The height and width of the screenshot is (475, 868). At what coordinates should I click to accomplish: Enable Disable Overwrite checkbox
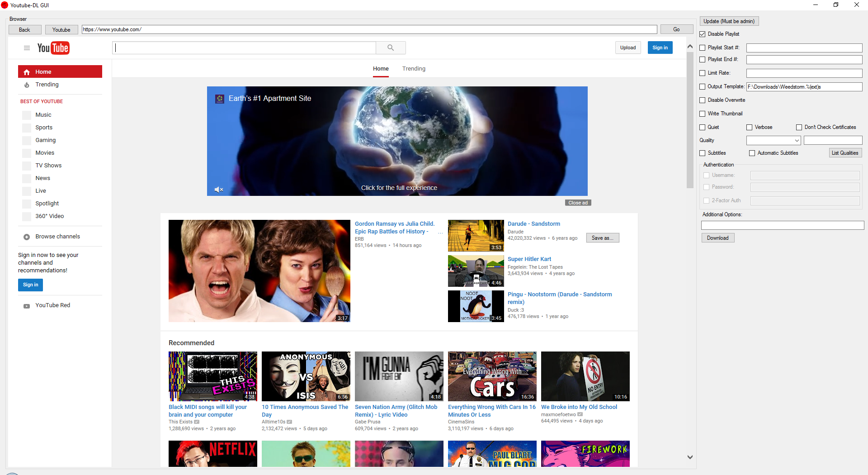pos(703,100)
